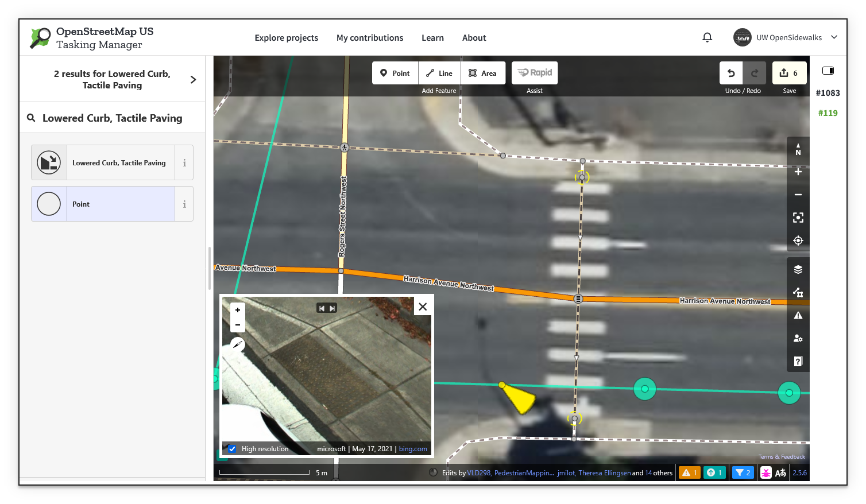Viewport: 866px width, 504px height.
Task: Select the Area drawing tool
Action: tap(483, 73)
